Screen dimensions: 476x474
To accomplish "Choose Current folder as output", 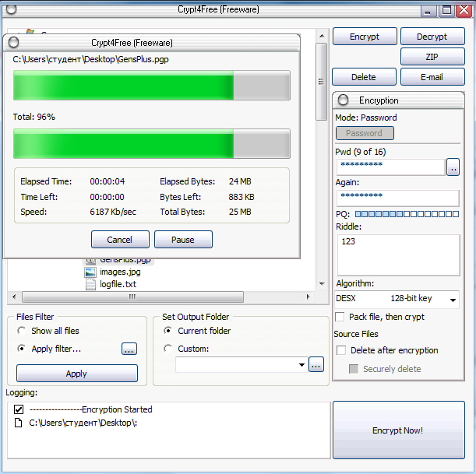I will point(167,331).
